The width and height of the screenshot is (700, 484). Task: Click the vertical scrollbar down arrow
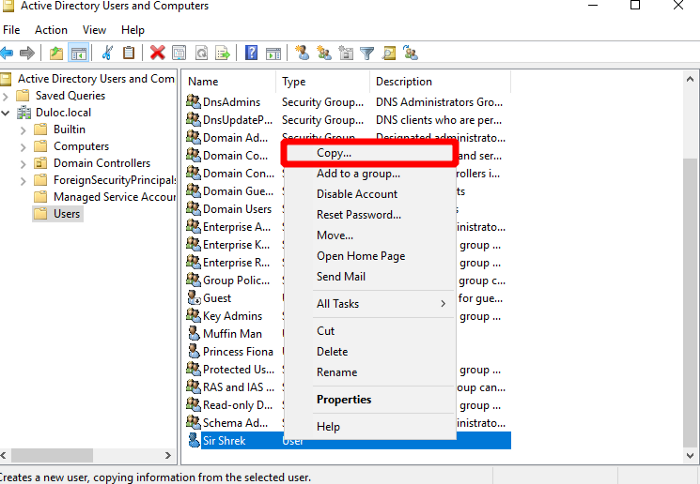pos(690,456)
